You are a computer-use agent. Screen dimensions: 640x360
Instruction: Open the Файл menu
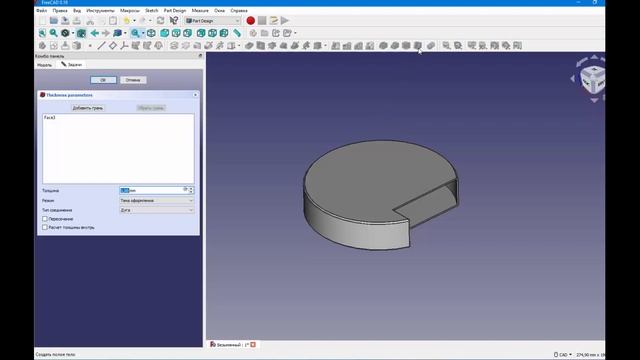coord(42,11)
